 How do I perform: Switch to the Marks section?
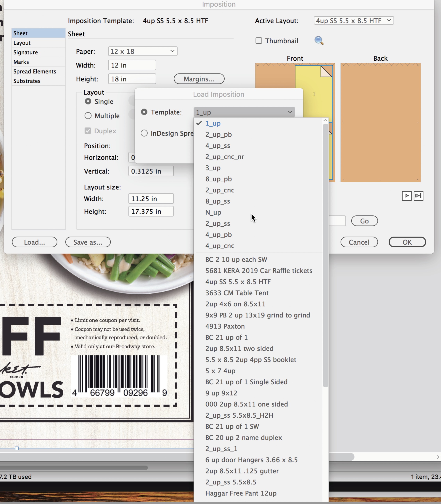tap(21, 62)
